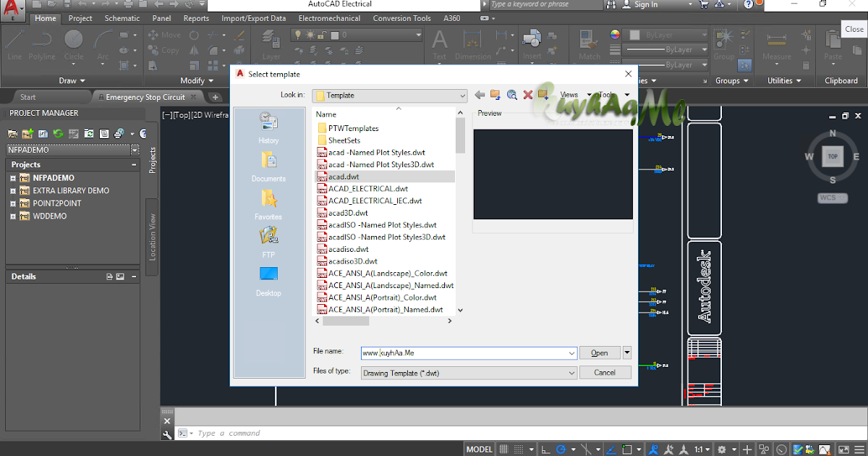Open the Electromechanical ribbon tab
Screen dimensions: 868x456
[x=328, y=18]
